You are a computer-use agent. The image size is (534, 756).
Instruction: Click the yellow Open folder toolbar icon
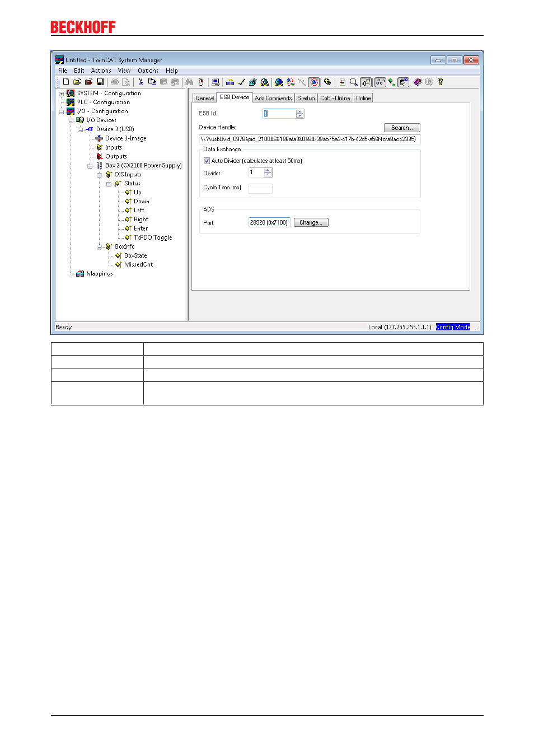77,82
